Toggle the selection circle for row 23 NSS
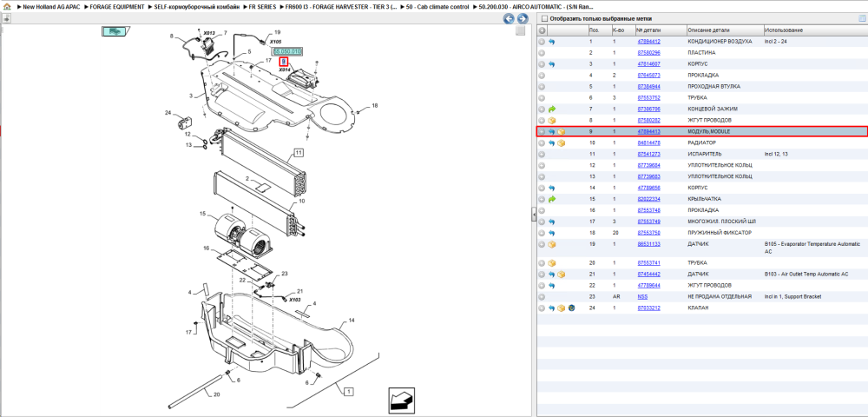Image resolution: width=868 pixels, height=417 pixels. tap(542, 297)
